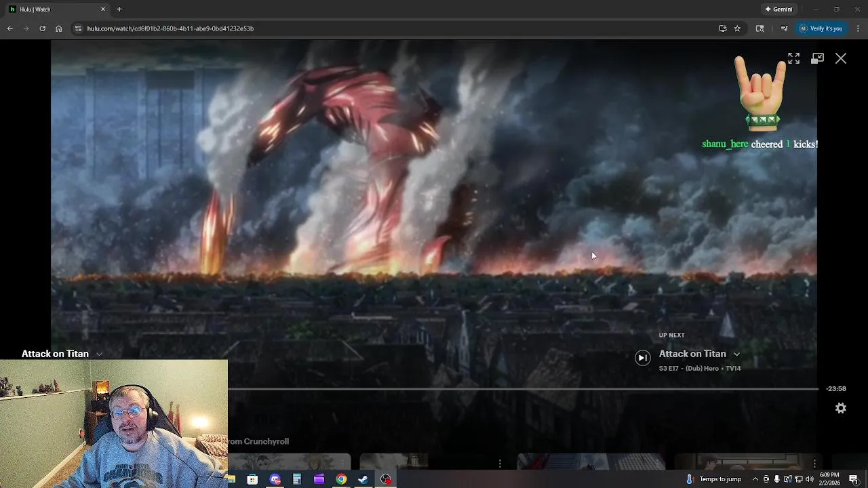Open the first recommendation thumbnail
This screenshot has width=868, height=488.
(x=289, y=462)
